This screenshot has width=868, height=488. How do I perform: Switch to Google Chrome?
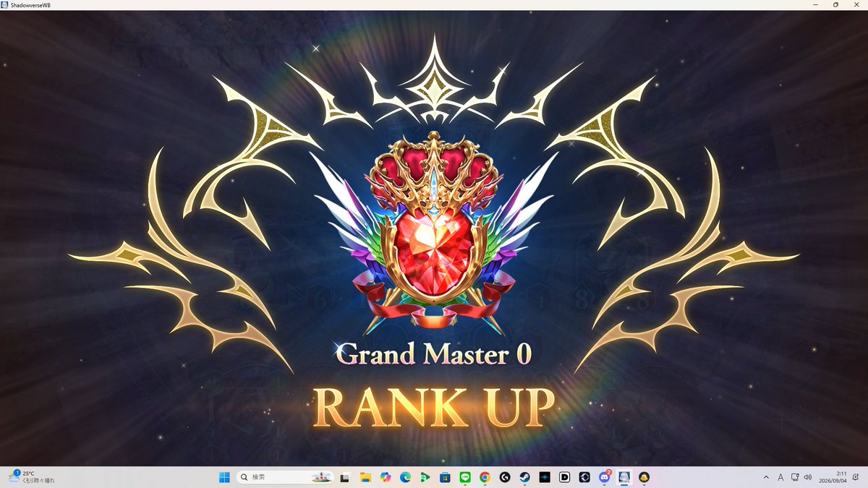[x=485, y=477]
